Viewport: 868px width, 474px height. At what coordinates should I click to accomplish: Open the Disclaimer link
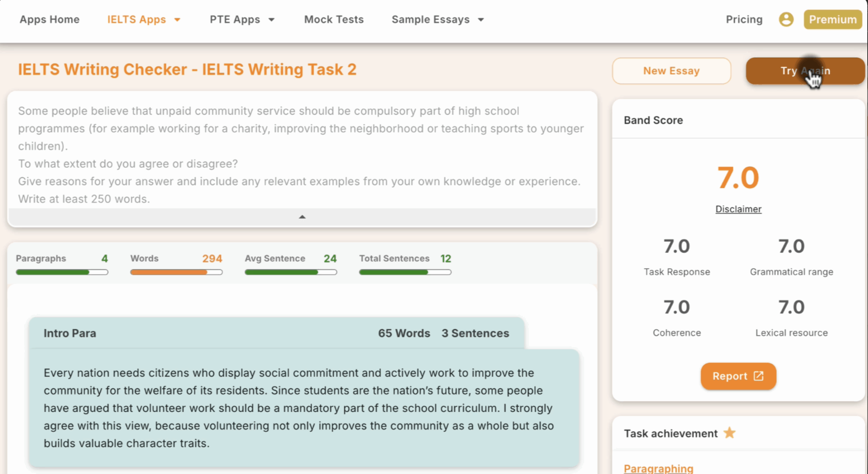[738, 209]
